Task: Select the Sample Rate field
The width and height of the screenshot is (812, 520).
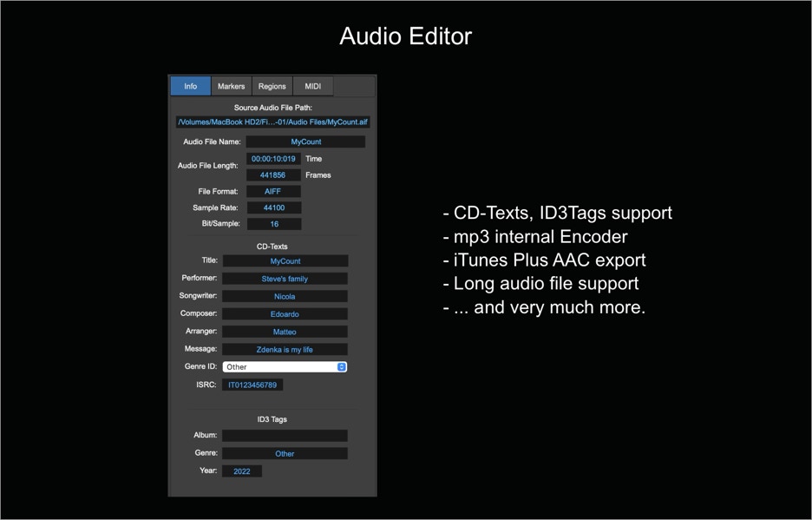Action: (x=273, y=208)
